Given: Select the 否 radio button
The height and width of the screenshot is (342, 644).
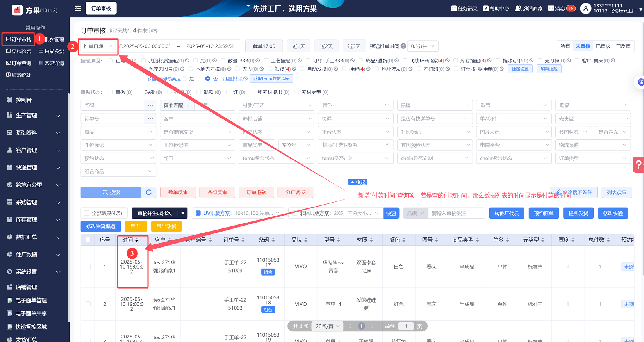Looking at the screenshot, I should (x=207, y=78).
